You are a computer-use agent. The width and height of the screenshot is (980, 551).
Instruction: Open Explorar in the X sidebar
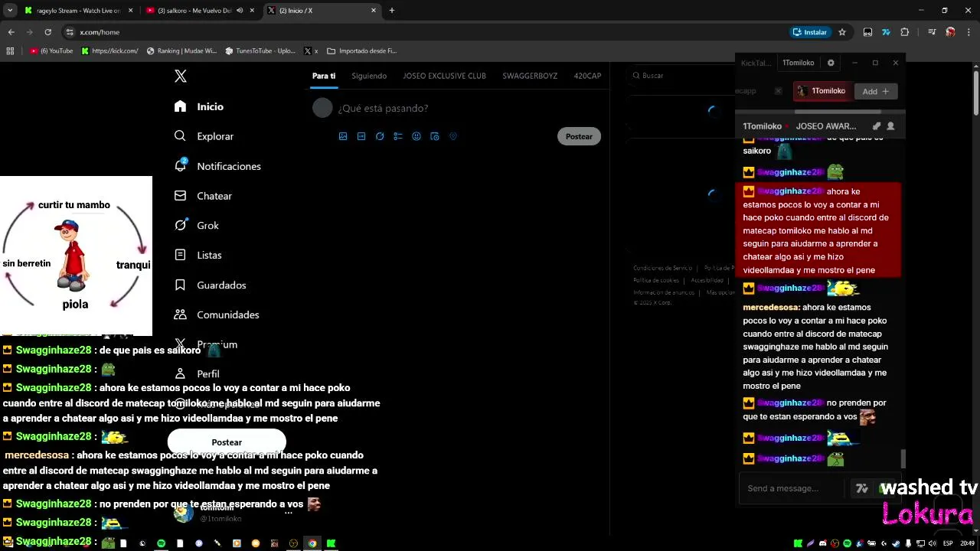[204, 136]
